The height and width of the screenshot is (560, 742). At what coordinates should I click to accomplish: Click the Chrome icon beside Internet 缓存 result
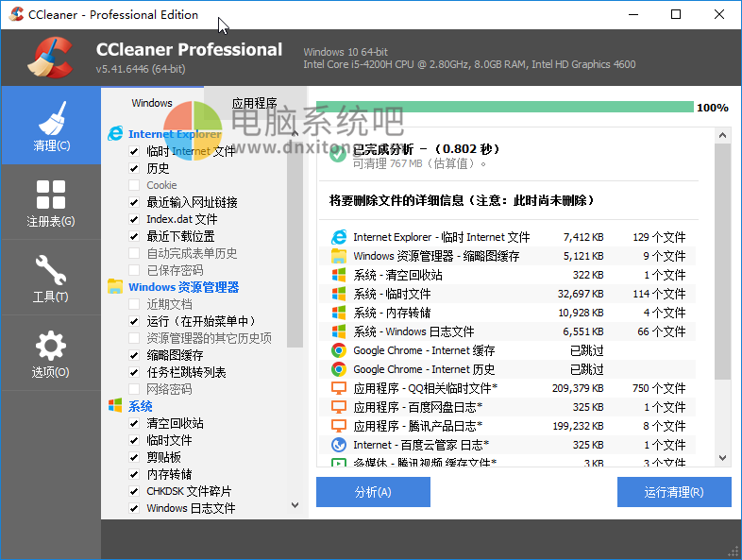338,350
